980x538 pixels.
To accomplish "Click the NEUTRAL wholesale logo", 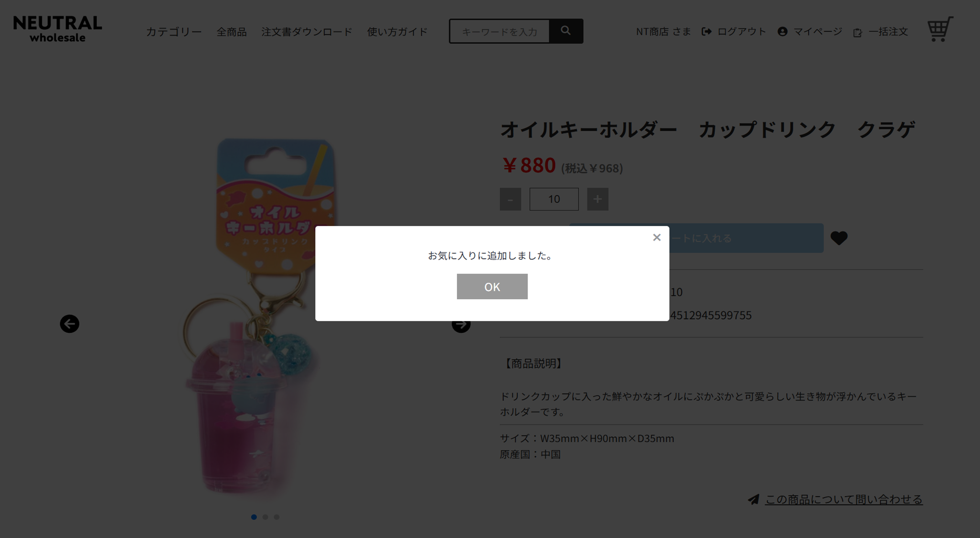I will (57, 29).
